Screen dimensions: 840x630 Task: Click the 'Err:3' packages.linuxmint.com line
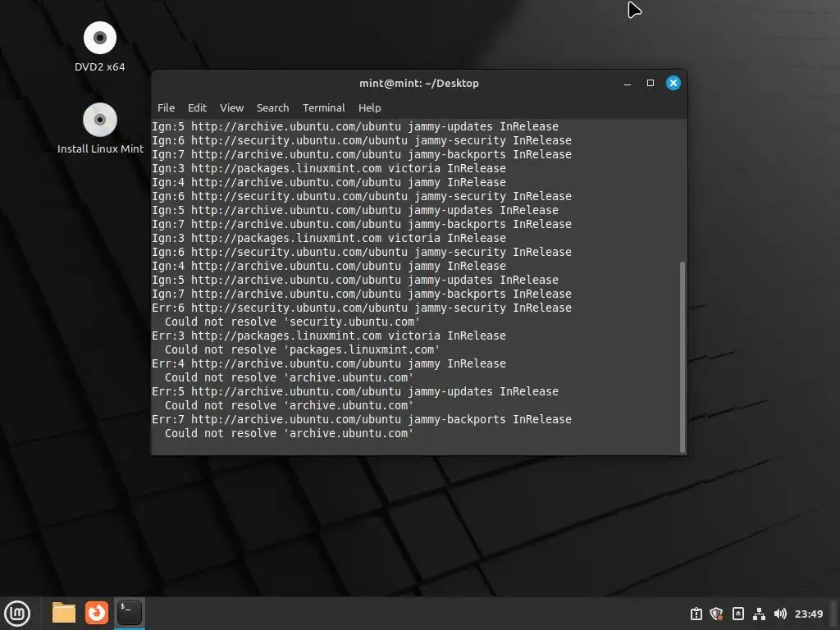click(x=328, y=336)
